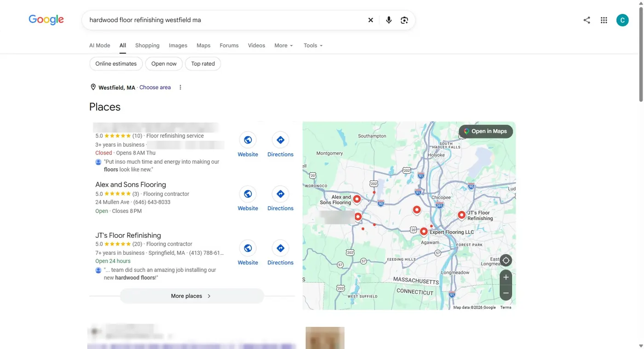Image resolution: width=644 pixels, height=349 pixels.
Task: Click the Choose area link
Action: (x=155, y=87)
